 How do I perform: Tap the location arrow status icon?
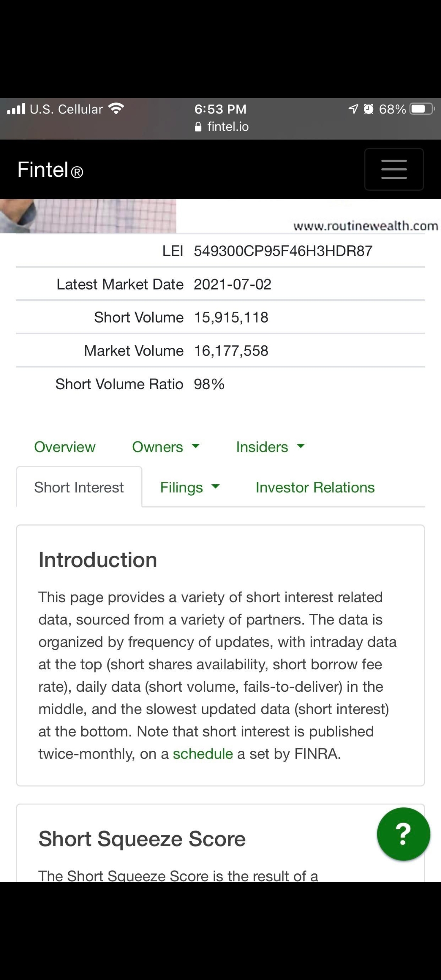pos(353,109)
